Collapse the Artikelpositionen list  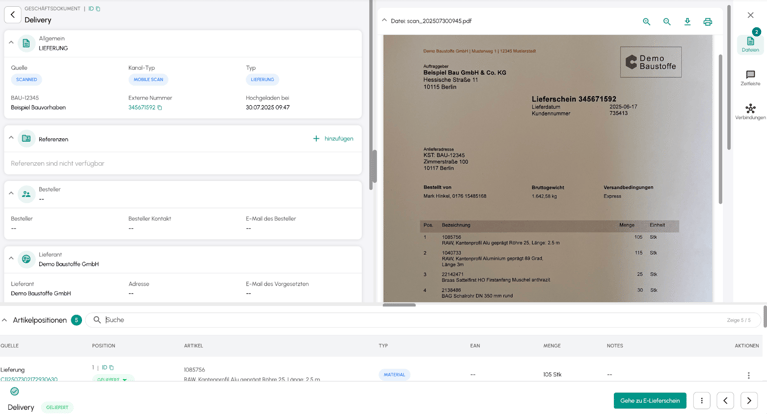pos(5,320)
